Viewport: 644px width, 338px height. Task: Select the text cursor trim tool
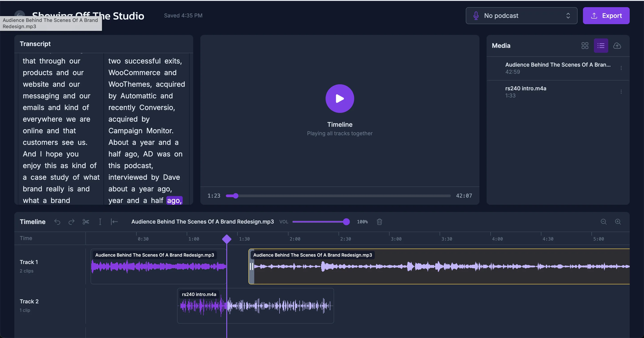(100, 222)
